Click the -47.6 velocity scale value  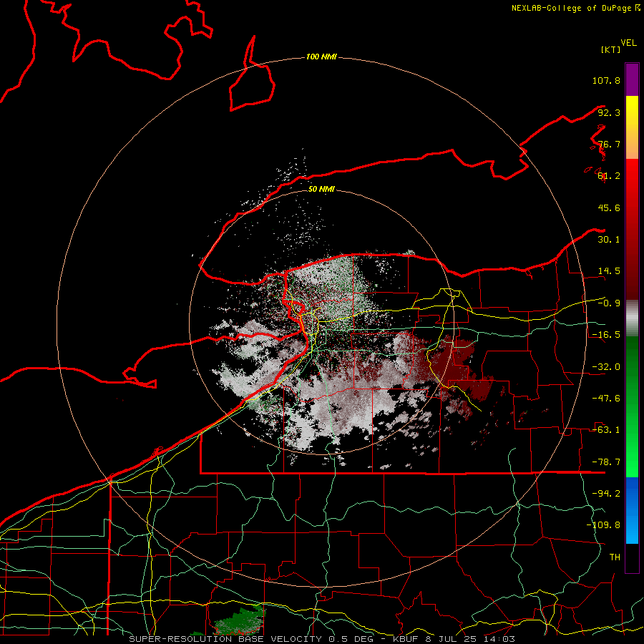click(606, 399)
